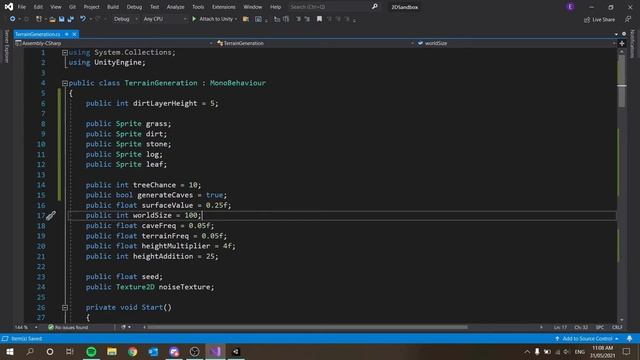This screenshot has width=640, height=360.
Task: Open the Attach to Unity dropdown arrow
Action: [236, 19]
